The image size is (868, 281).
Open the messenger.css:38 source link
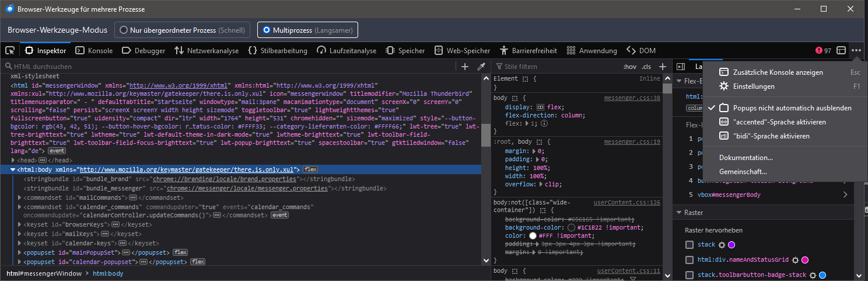coord(632,98)
